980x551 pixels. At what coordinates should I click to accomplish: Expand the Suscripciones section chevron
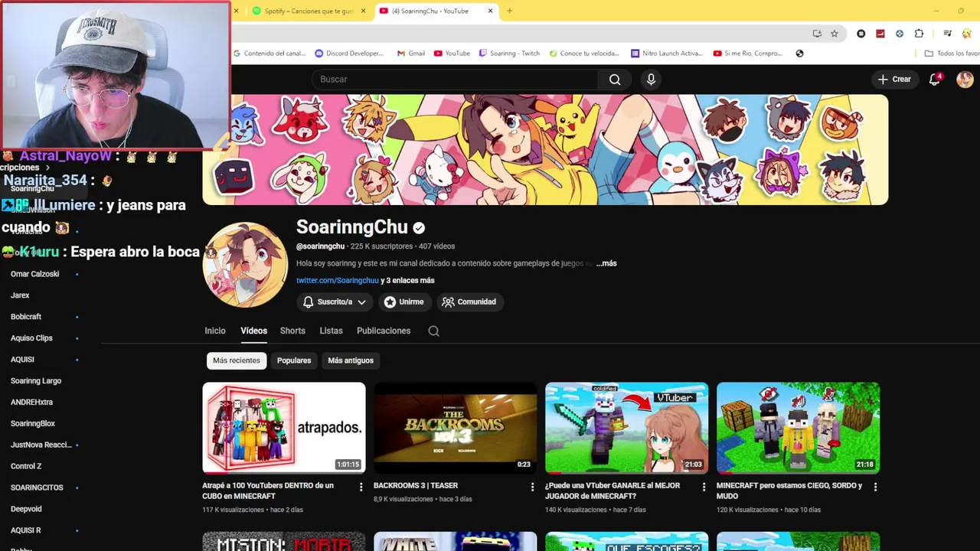coord(47,168)
